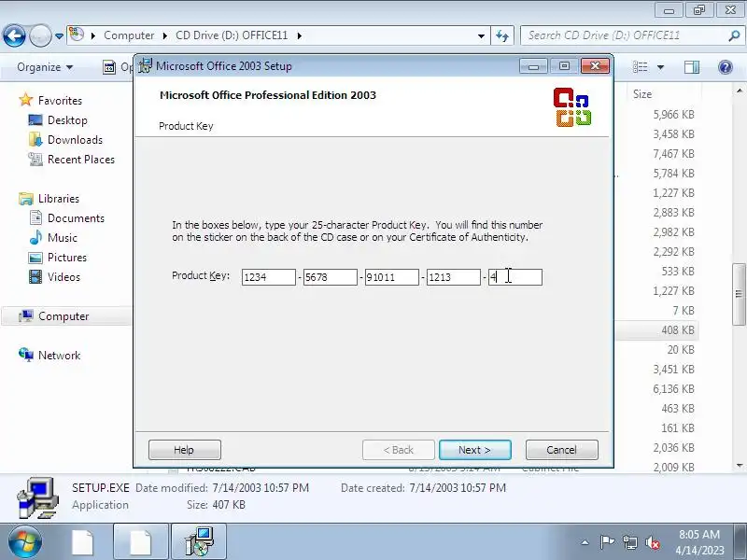Image resolution: width=747 pixels, height=560 pixels.
Task: Click Office Setup taskbar icon
Action: (199, 542)
